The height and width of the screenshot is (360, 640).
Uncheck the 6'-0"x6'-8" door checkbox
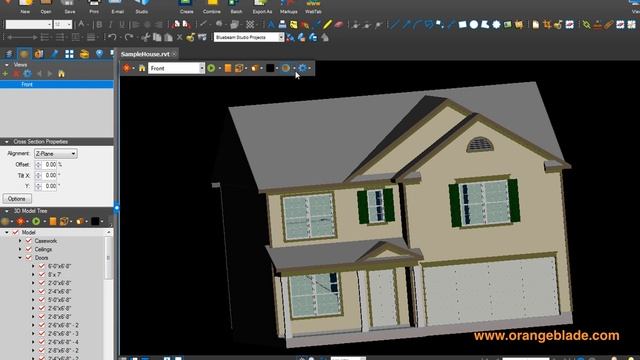click(42, 266)
